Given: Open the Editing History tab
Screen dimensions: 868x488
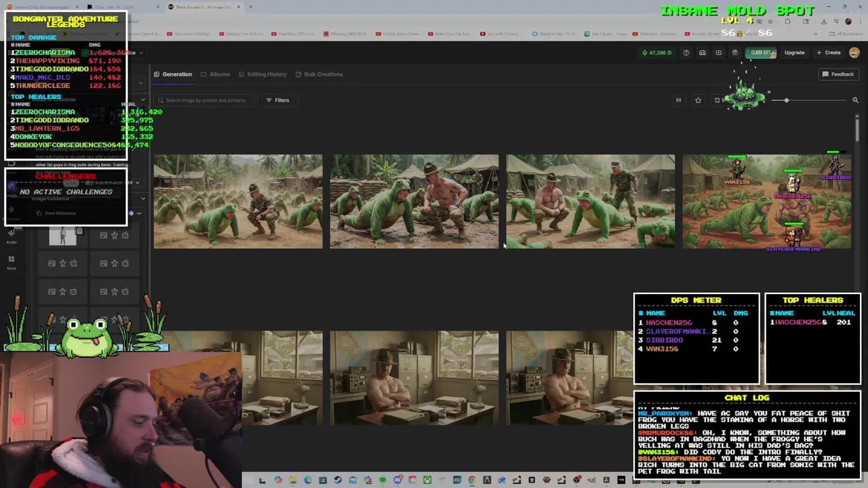Looking at the screenshot, I should coord(262,74).
